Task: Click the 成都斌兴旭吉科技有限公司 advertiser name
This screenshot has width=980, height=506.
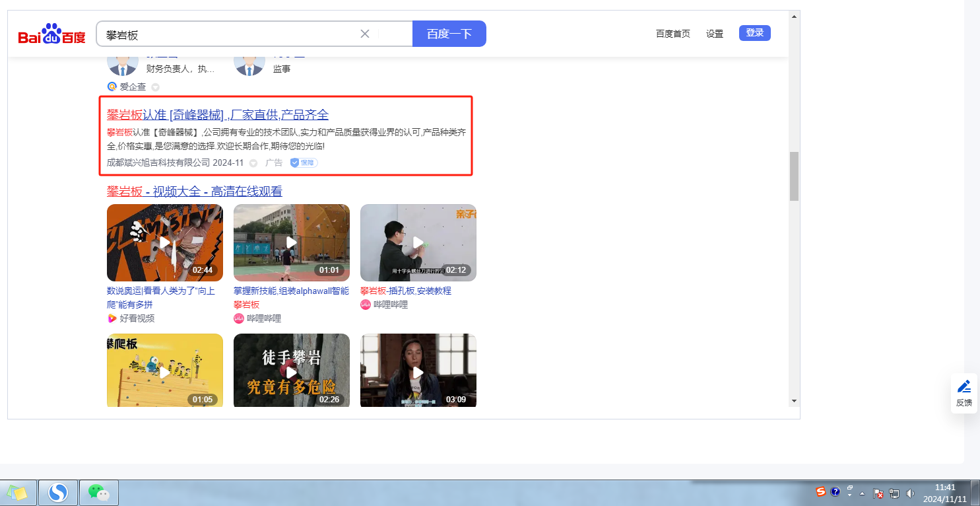Action: pos(158,163)
